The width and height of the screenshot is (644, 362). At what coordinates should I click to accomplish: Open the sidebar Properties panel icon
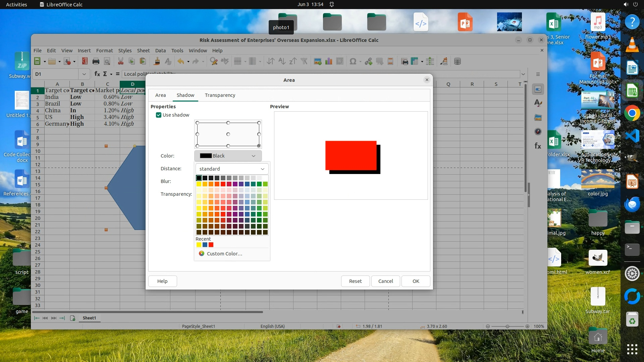[538, 89]
